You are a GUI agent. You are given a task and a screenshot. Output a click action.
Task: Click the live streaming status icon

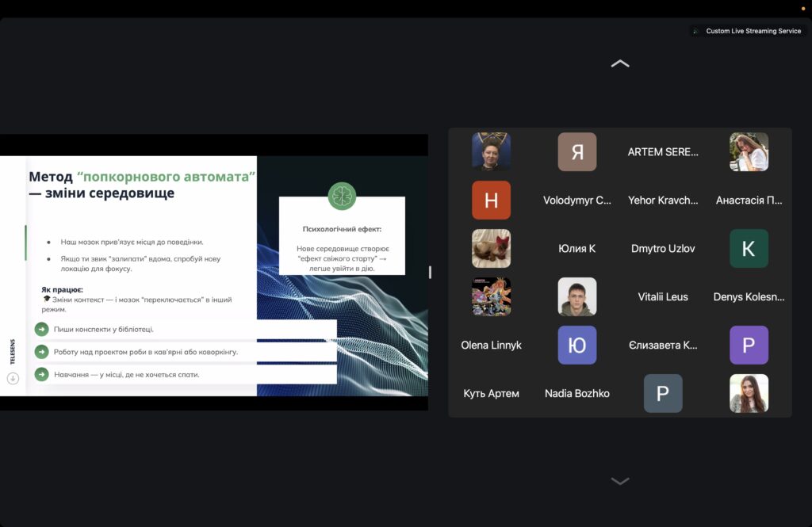click(x=695, y=32)
